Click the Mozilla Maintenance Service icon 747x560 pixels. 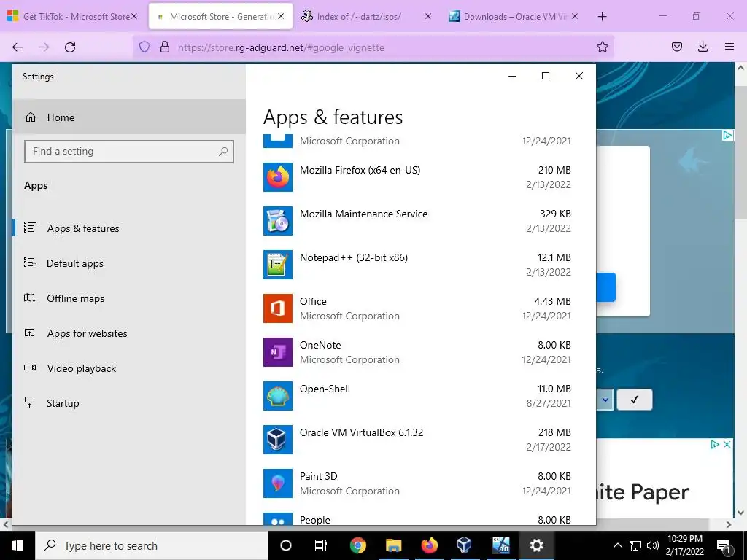click(278, 221)
